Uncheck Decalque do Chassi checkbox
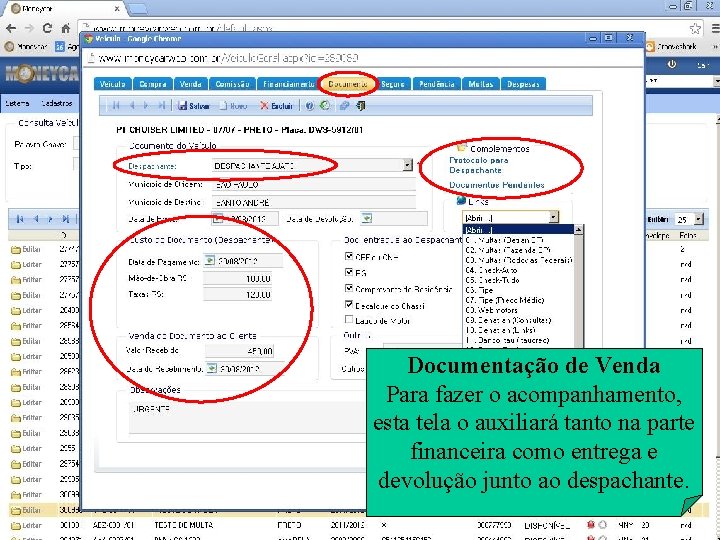Screen dimensions: 720x540 349,304
